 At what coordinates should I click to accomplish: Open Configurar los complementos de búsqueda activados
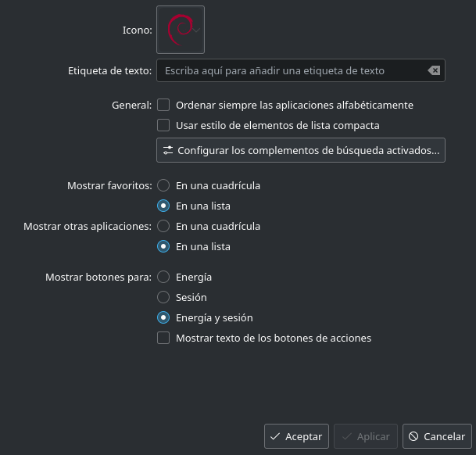(301, 150)
